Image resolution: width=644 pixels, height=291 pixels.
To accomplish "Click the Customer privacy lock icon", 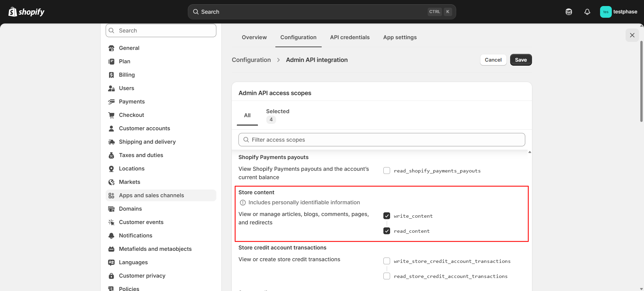I will click(x=111, y=276).
